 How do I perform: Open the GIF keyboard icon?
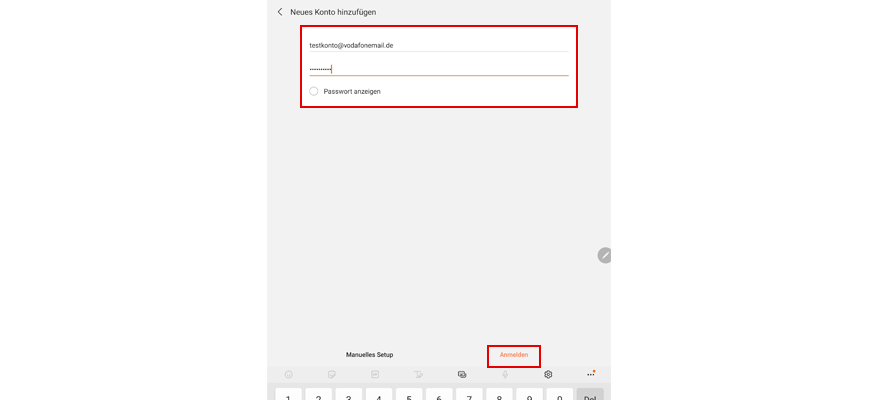pyautogui.click(x=375, y=374)
